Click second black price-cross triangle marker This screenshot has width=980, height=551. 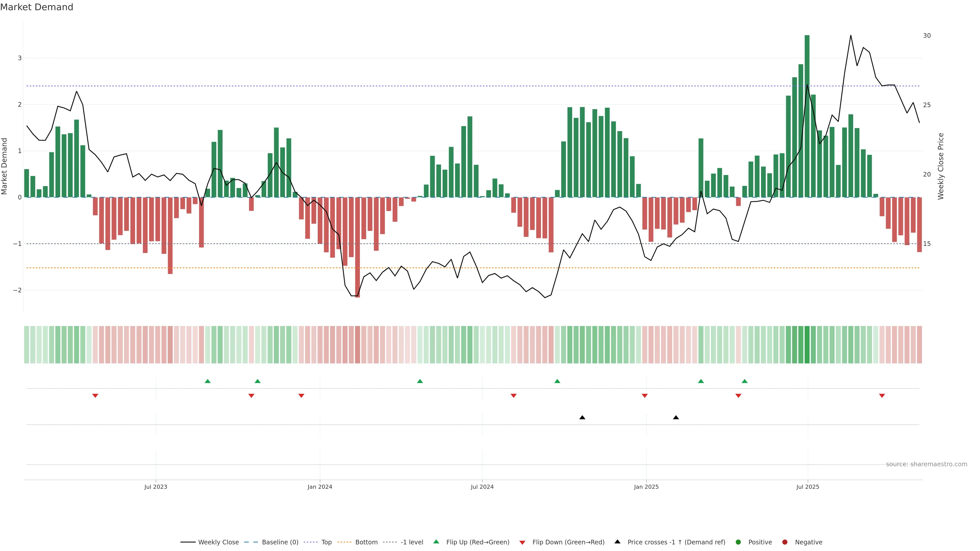676,418
